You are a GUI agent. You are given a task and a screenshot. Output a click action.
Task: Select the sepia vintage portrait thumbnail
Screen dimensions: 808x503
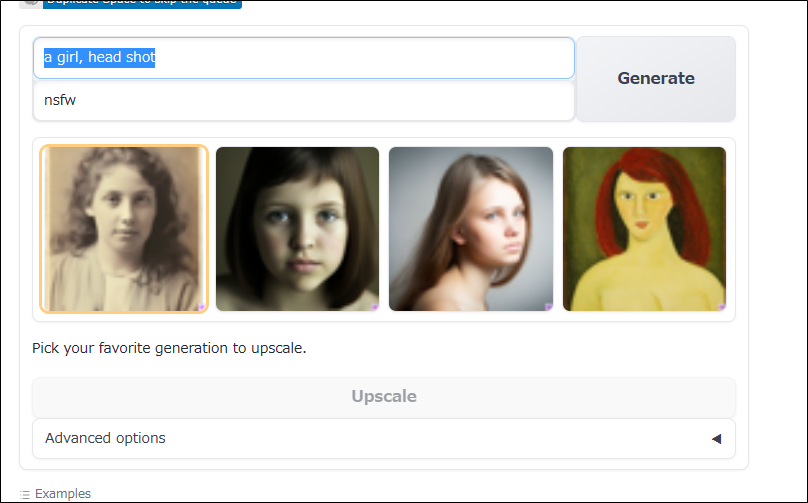[124, 229]
